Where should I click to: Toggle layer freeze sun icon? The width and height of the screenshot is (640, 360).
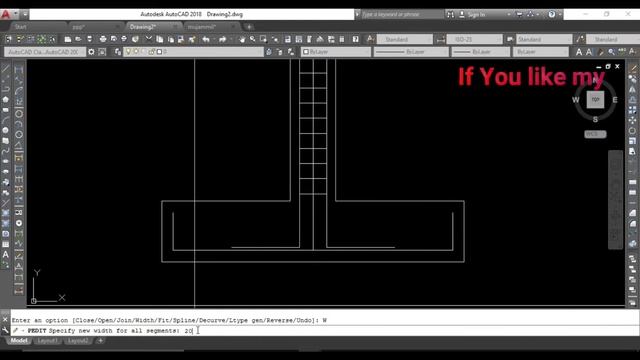(x=136, y=52)
